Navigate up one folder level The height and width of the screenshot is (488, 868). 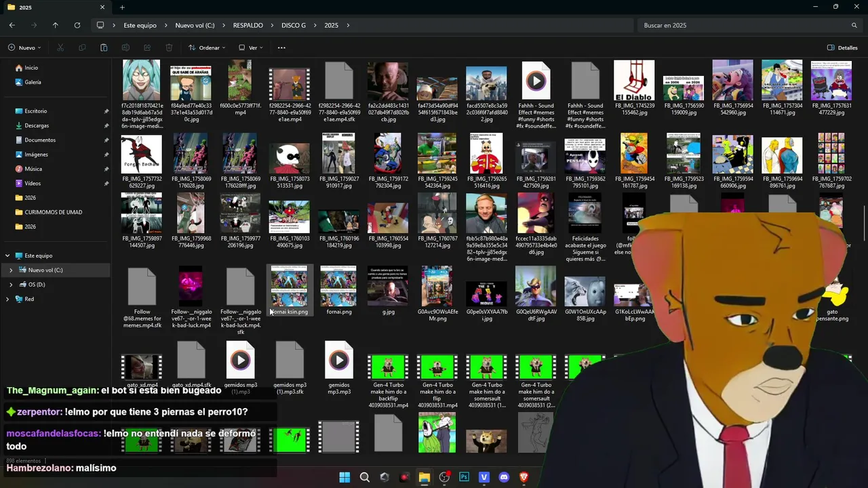click(56, 25)
